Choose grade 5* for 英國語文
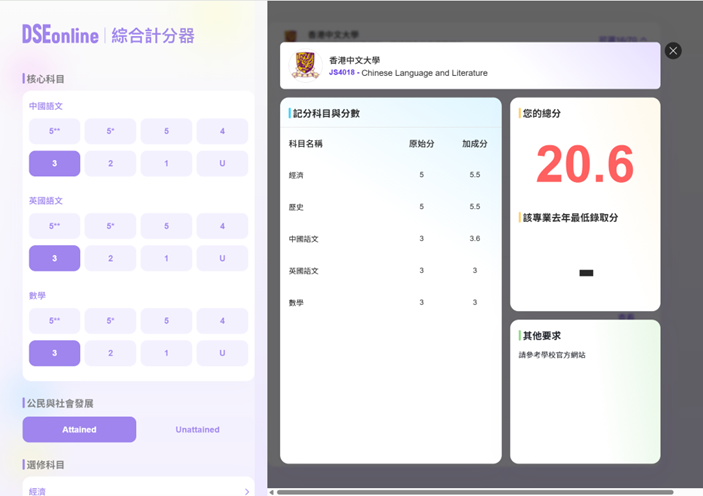This screenshot has width=703, height=496. 110,227
